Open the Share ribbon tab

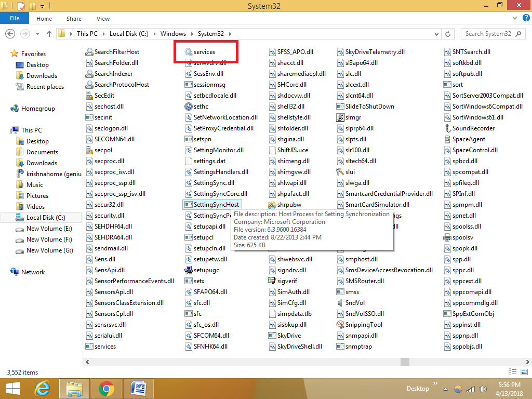point(74,18)
